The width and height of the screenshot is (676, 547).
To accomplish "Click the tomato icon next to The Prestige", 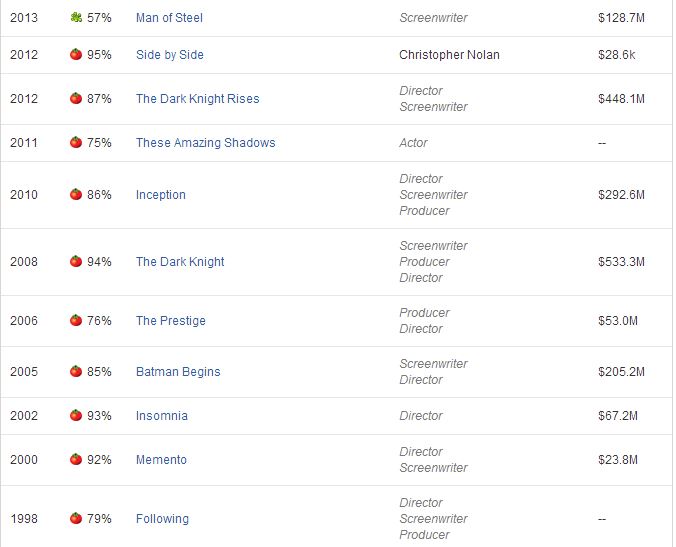I will click(76, 320).
